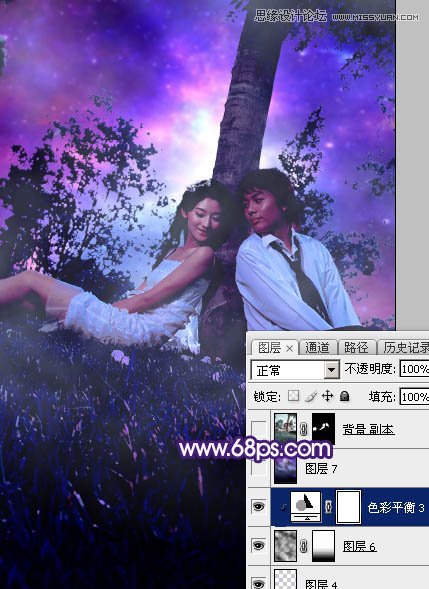
Task: Lock image pixels brush icon
Action: 311,396
